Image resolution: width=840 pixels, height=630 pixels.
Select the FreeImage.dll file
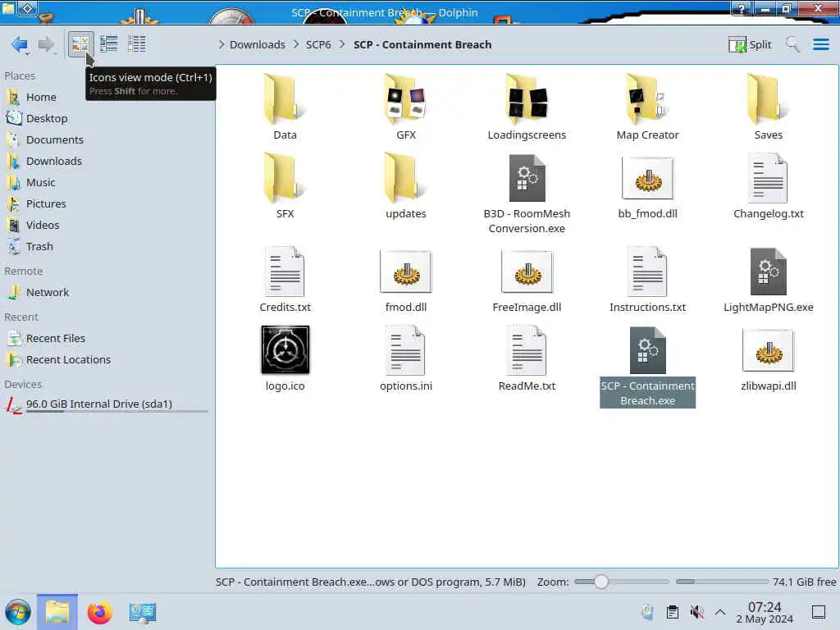coord(527,280)
